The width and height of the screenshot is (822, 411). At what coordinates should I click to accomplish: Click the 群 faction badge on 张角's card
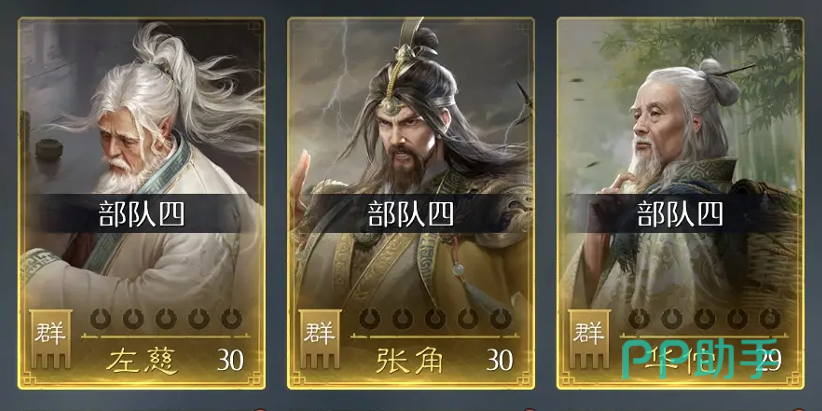tap(320, 339)
